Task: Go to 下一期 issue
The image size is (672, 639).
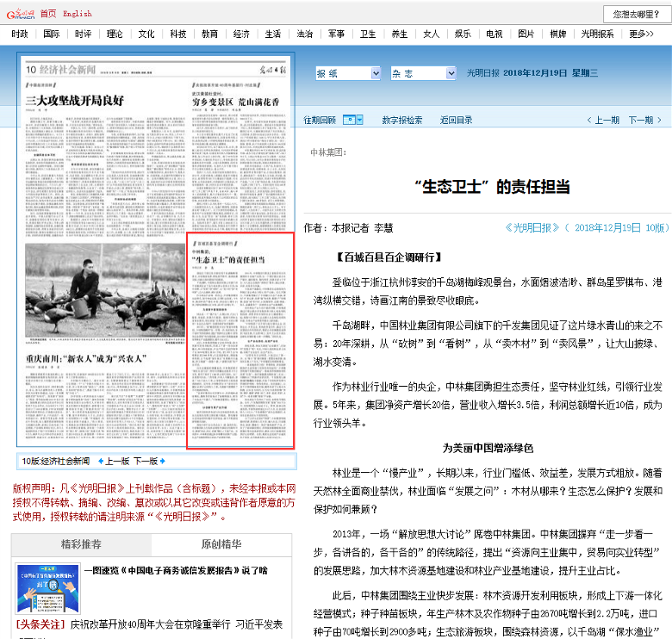Action: [x=641, y=121]
